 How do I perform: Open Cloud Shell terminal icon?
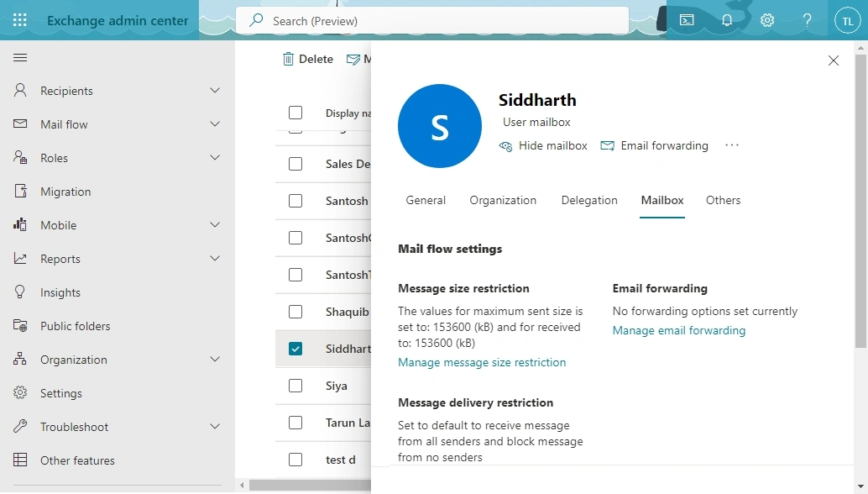[x=687, y=20]
